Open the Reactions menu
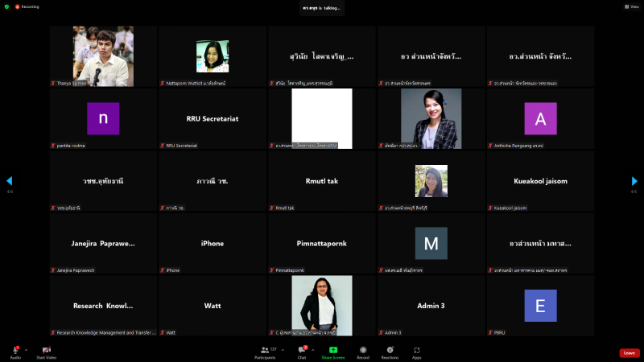 (x=390, y=350)
